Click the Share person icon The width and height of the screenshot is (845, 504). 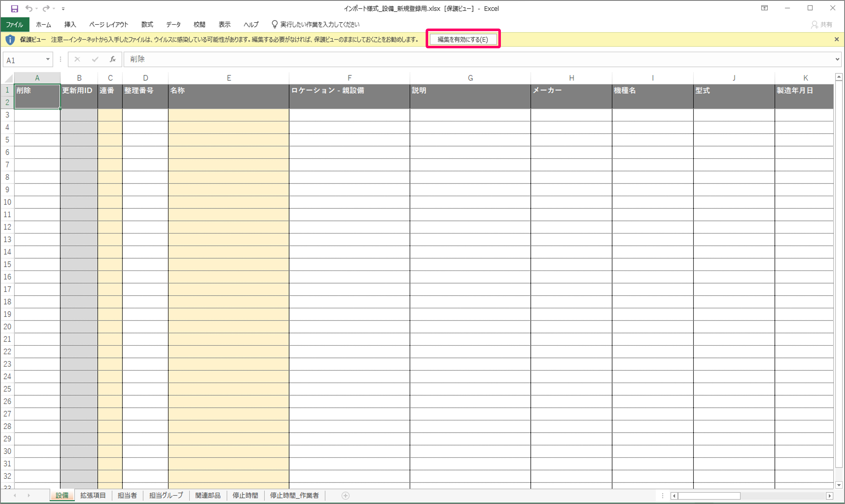pyautogui.click(x=814, y=24)
